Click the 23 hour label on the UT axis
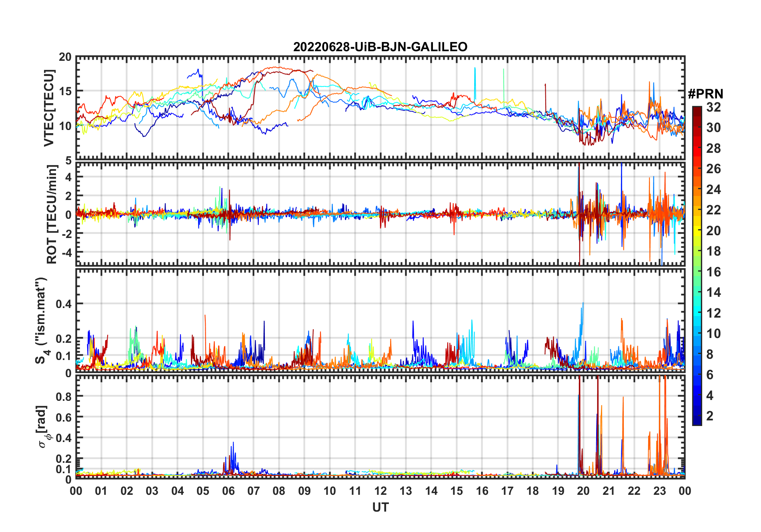The width and height of the screenshot is (761, 532). pos(659,491)
